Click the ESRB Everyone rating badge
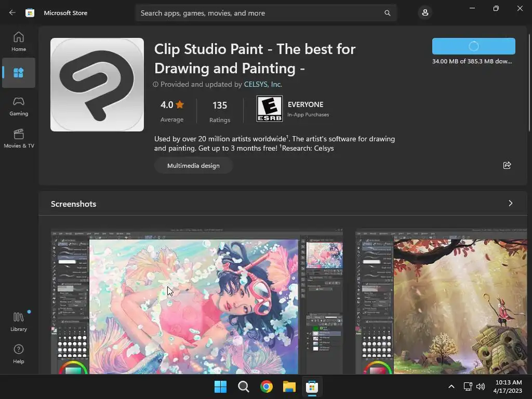The image size is (532, 399). (x=270, y=109)
